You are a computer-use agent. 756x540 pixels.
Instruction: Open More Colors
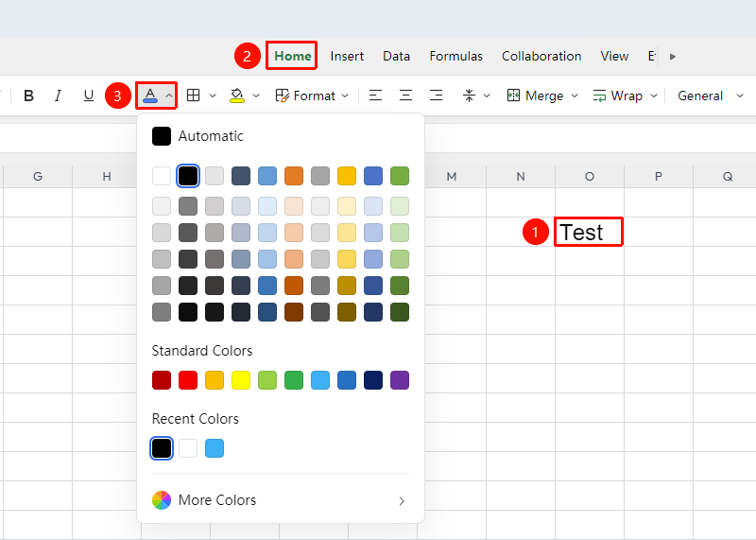[x=280, y=500]
